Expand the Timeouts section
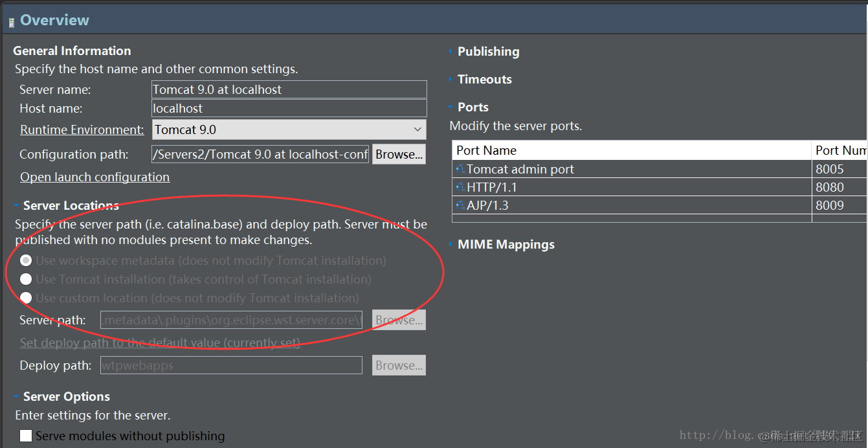This screenshot has height=448, width=868. pyautogui.click(x=451, y=79)
